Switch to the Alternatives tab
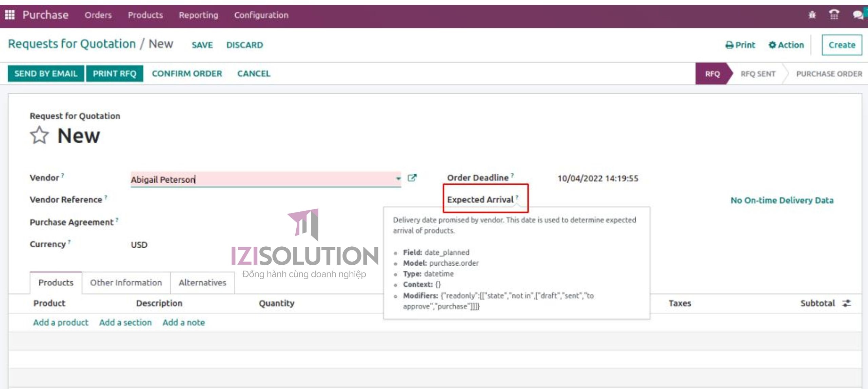The height and width of the screenshot is (389, 868). click(x=202, y=283)
